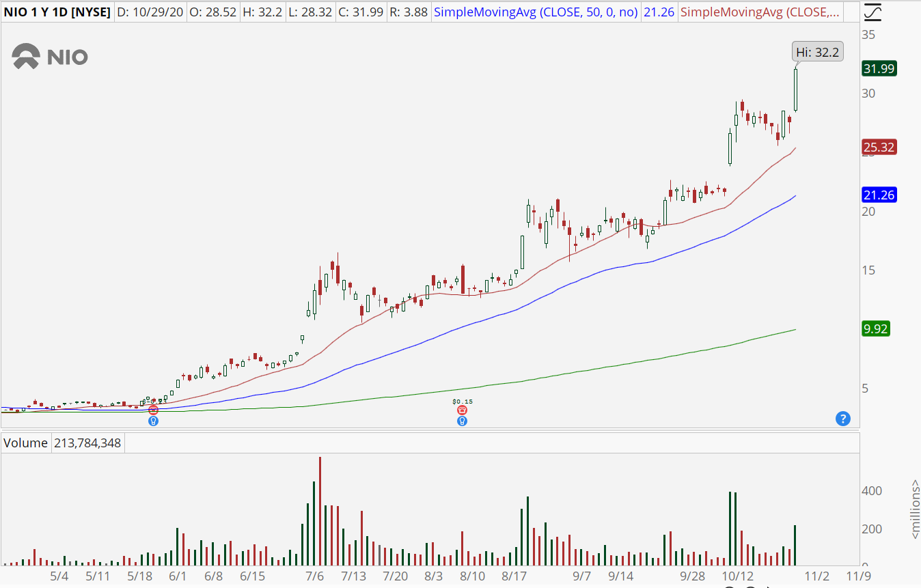Viewport: 921px width, 588px height.
Task: Click the R: 3.88 range value
Action: point(409,12)
